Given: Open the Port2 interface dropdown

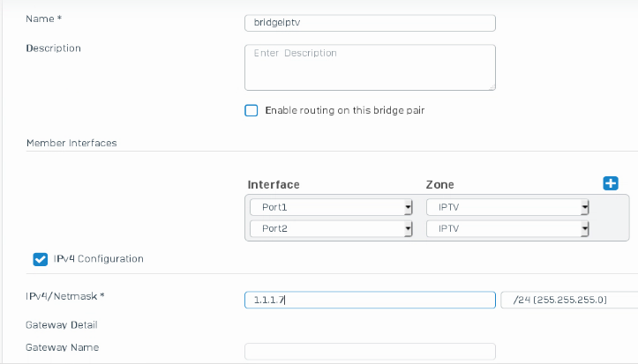Looking at the screenshot, I should (x=331, y=228).
